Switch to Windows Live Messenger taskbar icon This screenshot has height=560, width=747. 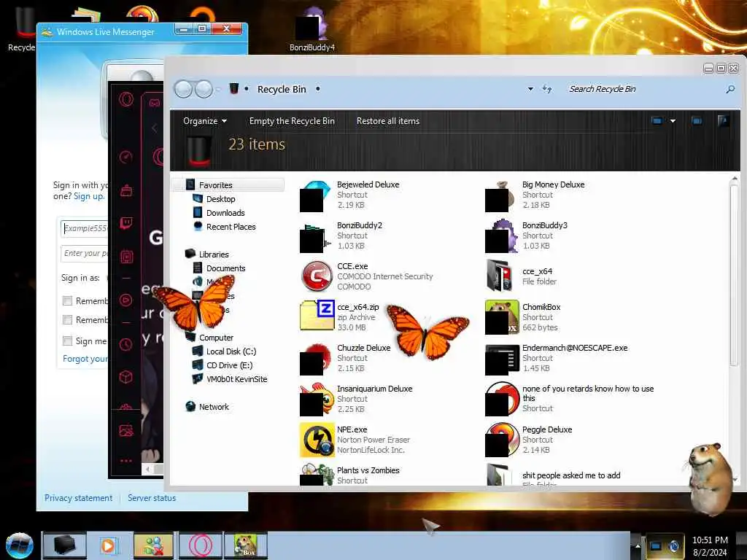[153, 545]
